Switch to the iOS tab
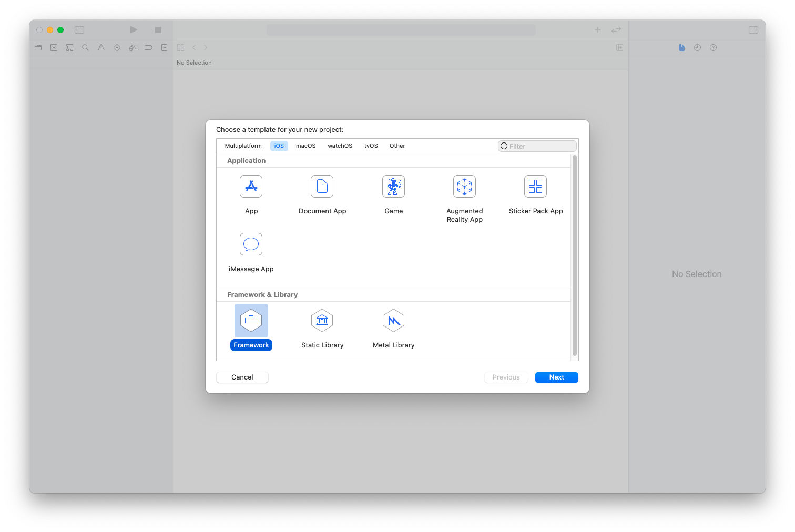795x532 pixels. [279, 146]
